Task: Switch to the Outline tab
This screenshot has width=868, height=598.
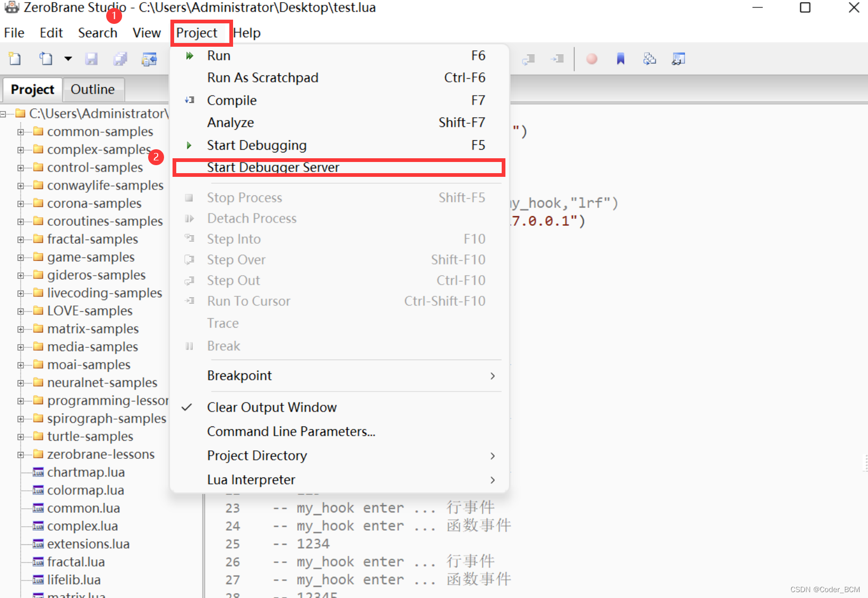Action: (92, 89)
